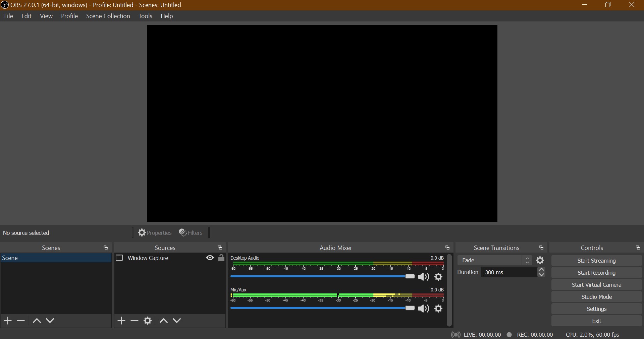Open the Fade transition dropdown

click(494, 260)
